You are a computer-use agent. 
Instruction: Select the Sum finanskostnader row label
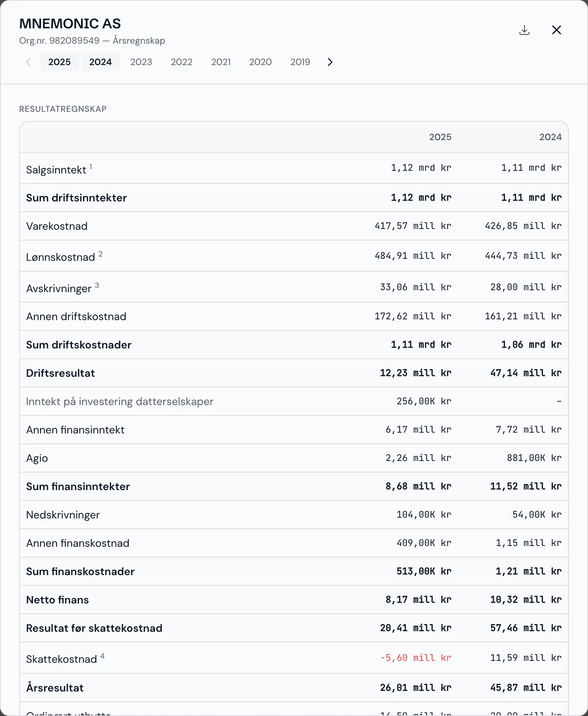tap(80, 572)
